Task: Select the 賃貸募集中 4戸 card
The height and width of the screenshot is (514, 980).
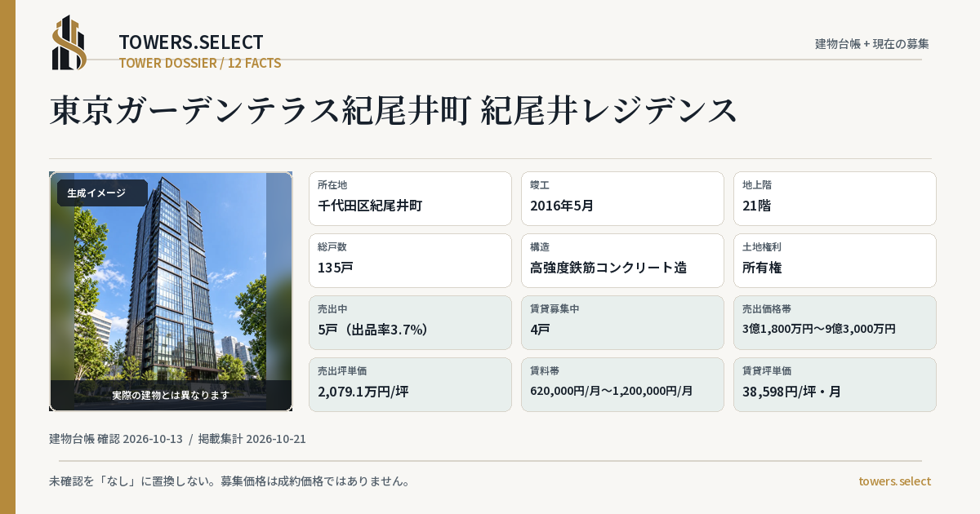Action: point(622,322)
